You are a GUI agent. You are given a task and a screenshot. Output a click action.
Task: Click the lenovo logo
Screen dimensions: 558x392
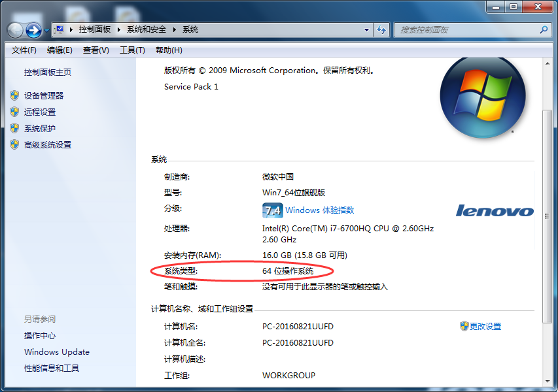tap(495, 211)
